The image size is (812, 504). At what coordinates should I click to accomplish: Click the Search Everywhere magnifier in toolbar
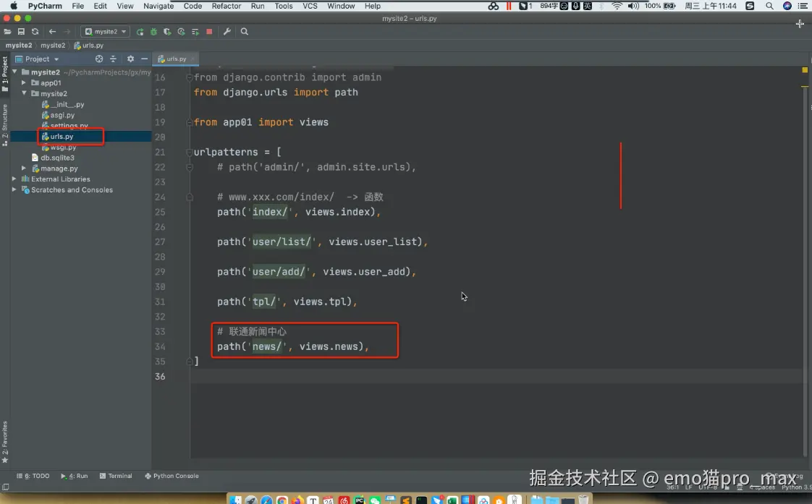(x=245, y=32)
